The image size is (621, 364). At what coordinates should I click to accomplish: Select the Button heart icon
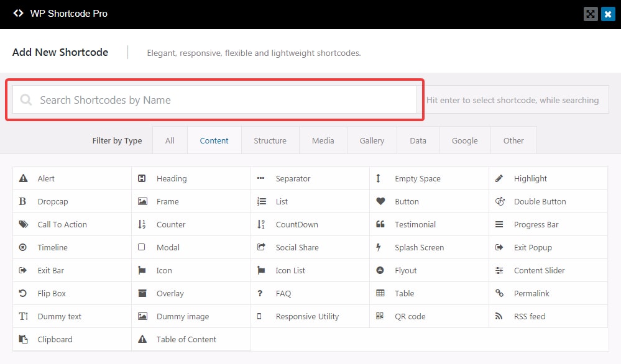click(380, 201)
